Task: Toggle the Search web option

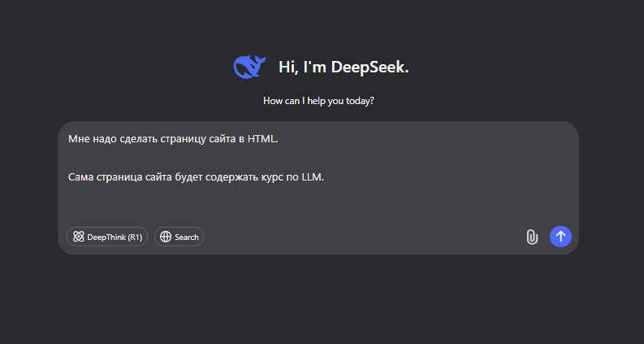Action: [179, 237]
